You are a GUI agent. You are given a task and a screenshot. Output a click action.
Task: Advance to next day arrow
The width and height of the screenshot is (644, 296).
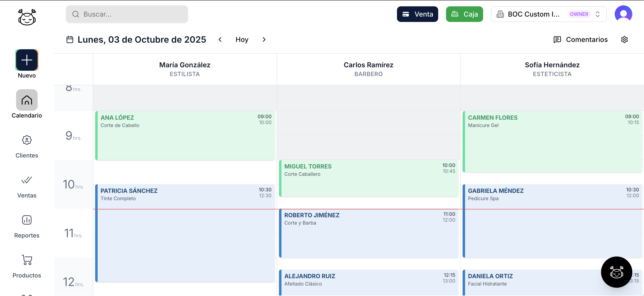(x=264, y=39)
